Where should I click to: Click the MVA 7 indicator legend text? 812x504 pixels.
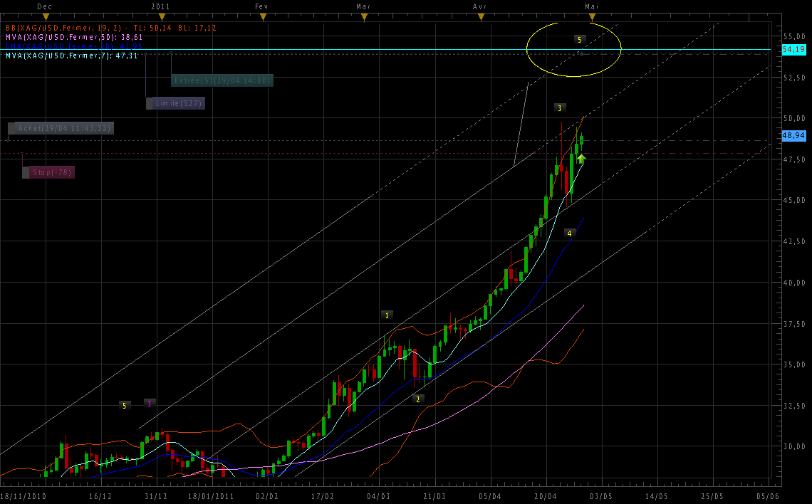[x=71, y=56]
